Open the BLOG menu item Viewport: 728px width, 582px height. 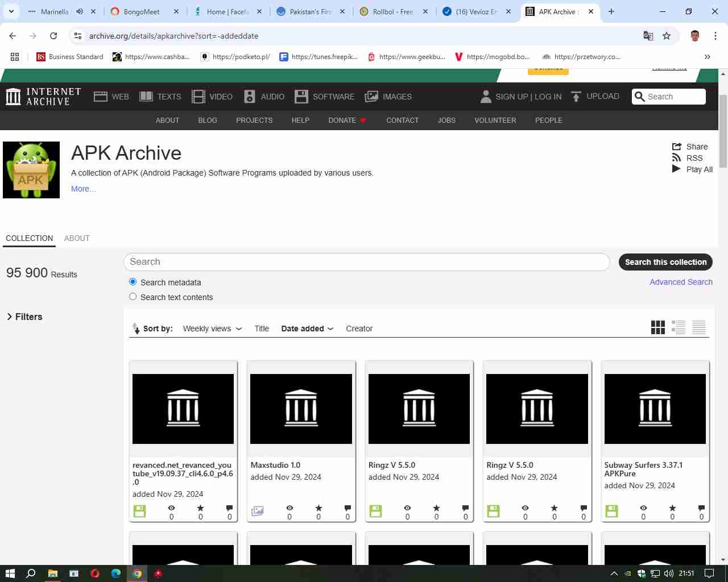pyautogui.click(x=208, y=120)
